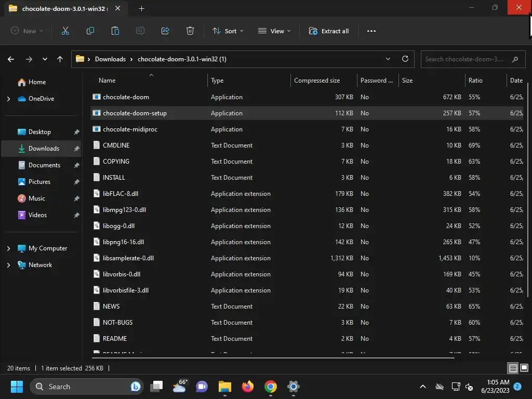Refresh the folder view

[405, 59]
